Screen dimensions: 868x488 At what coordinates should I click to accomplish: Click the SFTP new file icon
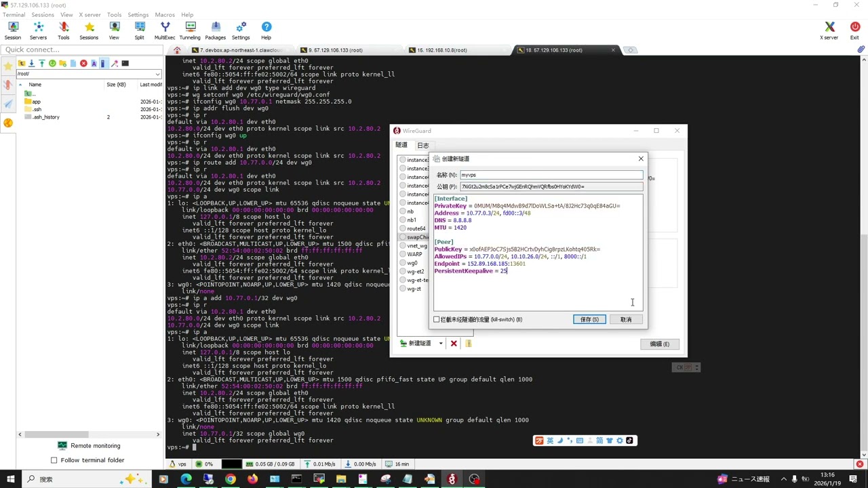click(73, 64)
